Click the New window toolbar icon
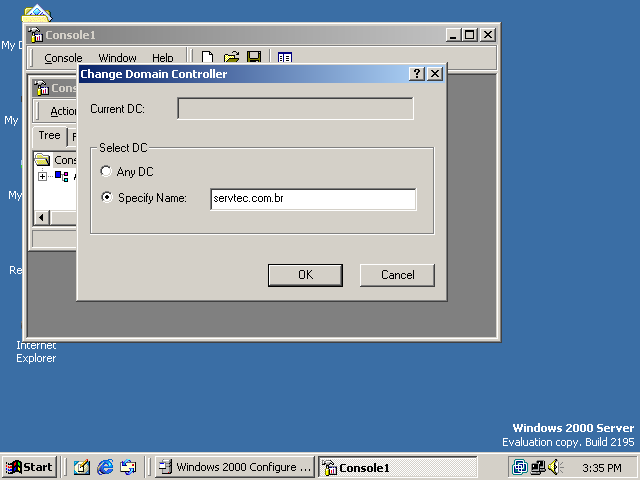Viewport: 640px width, 480px height. coord(284,58)
